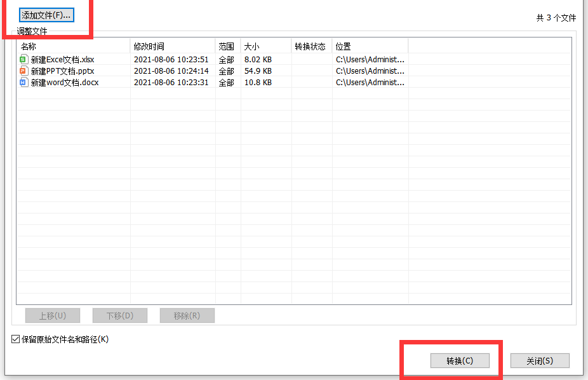Screen dimensions: 588x380
Task: Click the Word file type icon
Action: (23, 82)
